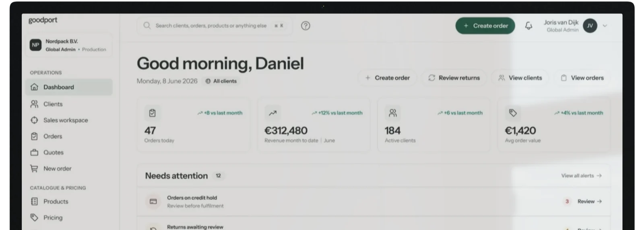This screenshot has width=644, height=230.
Task: Focus the search clients, orders, products field
Action: click(214, 26)
